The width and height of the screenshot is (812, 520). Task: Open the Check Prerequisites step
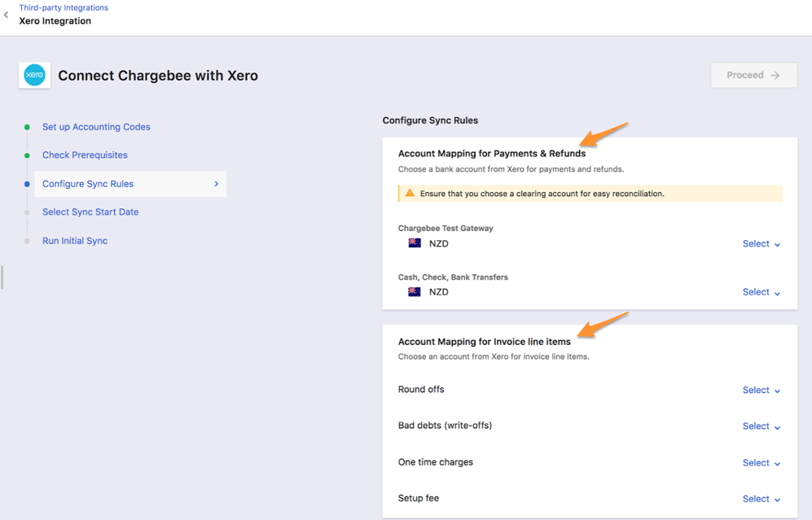click(x=85, y=155)
